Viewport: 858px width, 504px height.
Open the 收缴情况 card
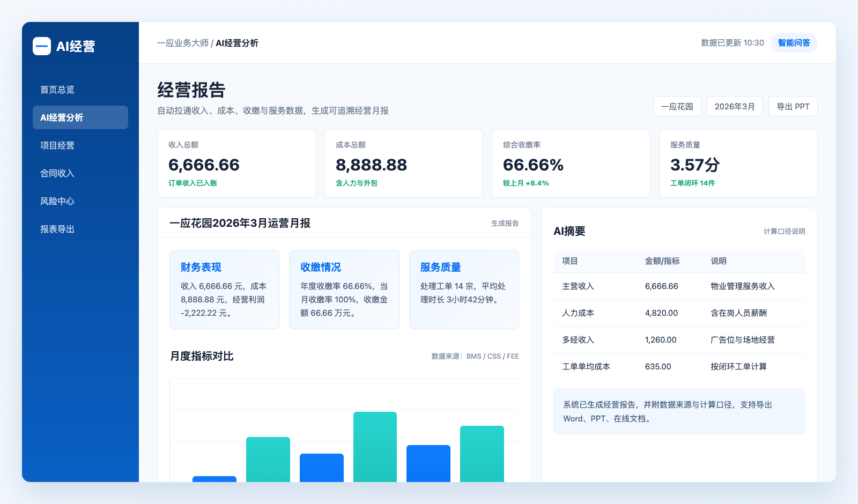(344, 290)
